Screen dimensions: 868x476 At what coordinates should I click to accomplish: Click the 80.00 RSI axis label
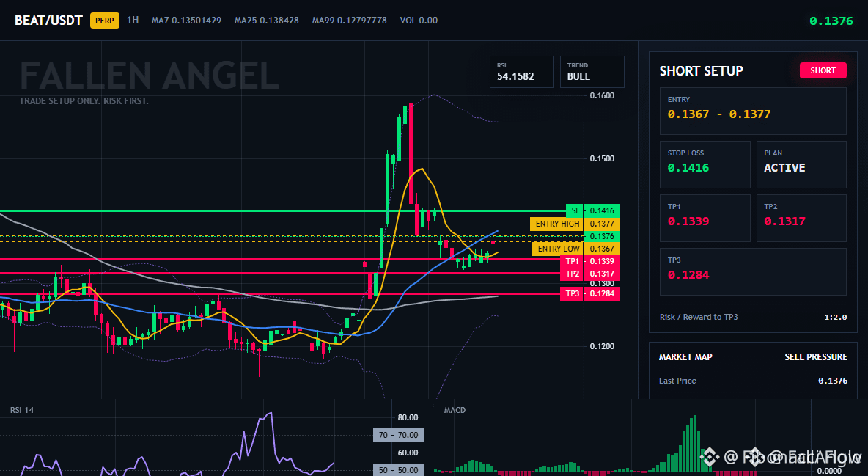click(408, 417)
